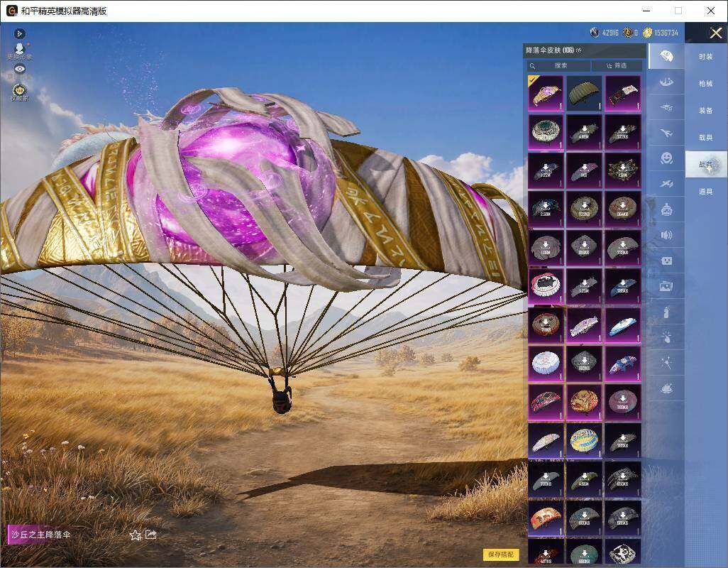This screenshot has height=568, width=728.
Task: Select the black-white graffiti parachute at bottom
Action: point(622,552)
